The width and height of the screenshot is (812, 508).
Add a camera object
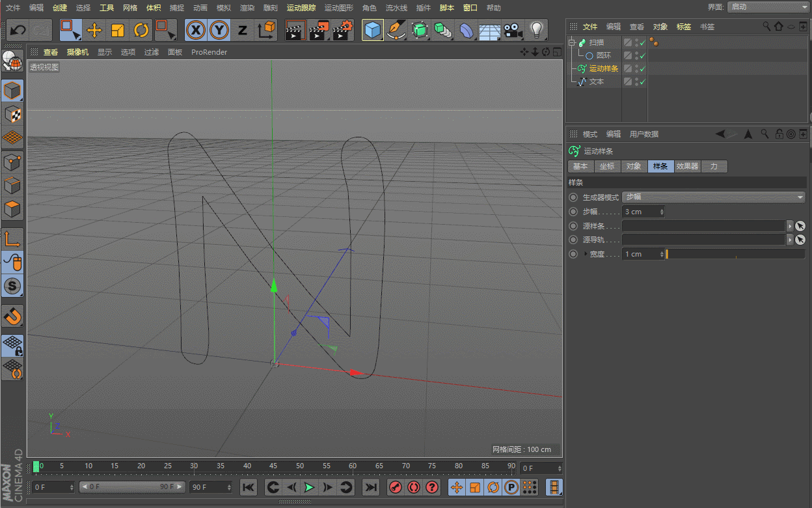[513, 30]
